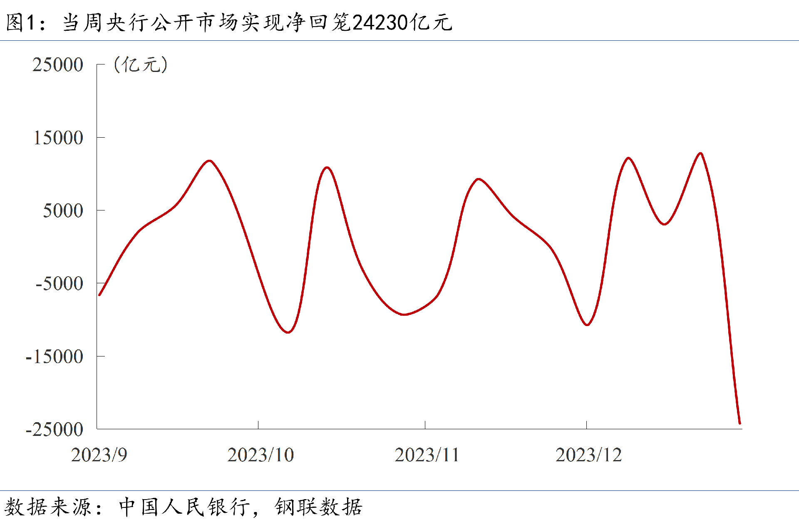The height and width of the screenshot is (532, 799).
Task: Click the red line's highest peak in late December
Action: 700,153
